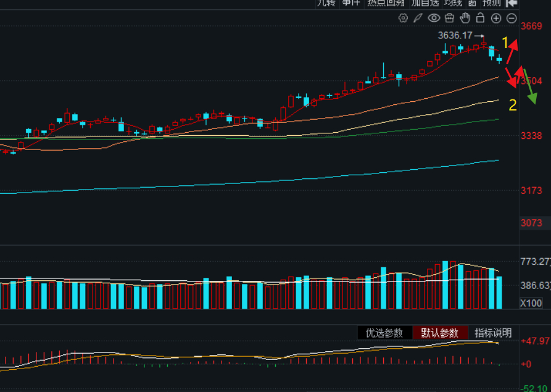Select the 默认参数 button
This screenshot has height=392, width=551.
click(x=439, y=333)
